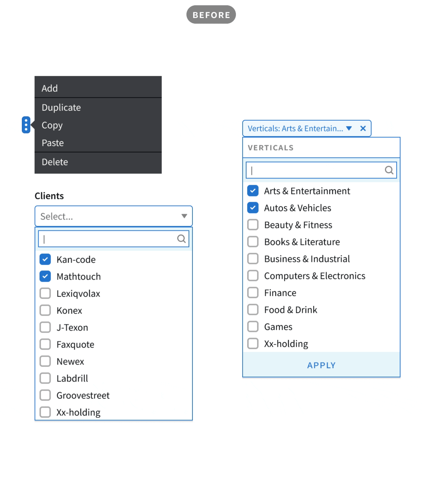Focus the Verticals search input field
The image size is (422, 504).
tap(315, 170)
